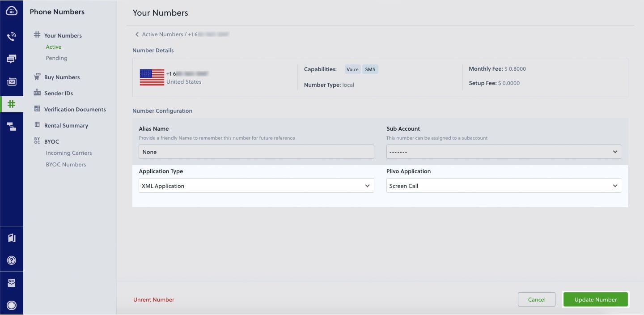Viewport: 644px width, 315px height.
Task: Switch to the Pending numbers view
Action: pos(56,58)
